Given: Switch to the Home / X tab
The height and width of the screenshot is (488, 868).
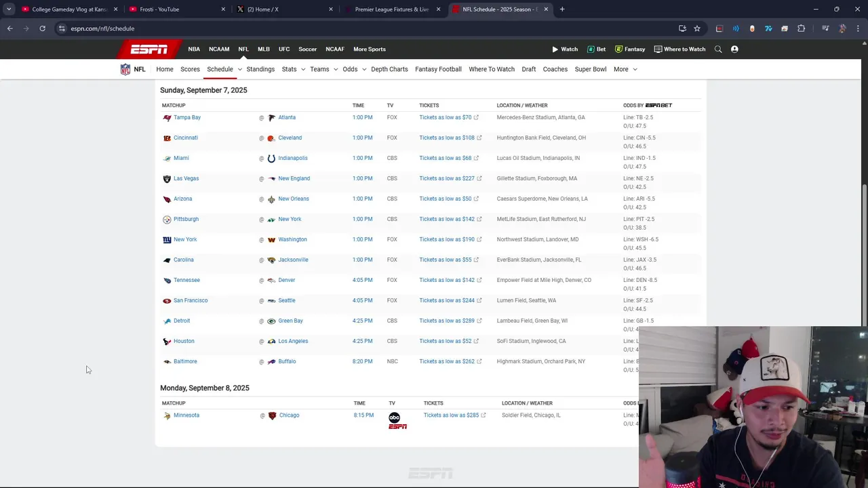Looking at the screenshot, I should tap(285, 9).
